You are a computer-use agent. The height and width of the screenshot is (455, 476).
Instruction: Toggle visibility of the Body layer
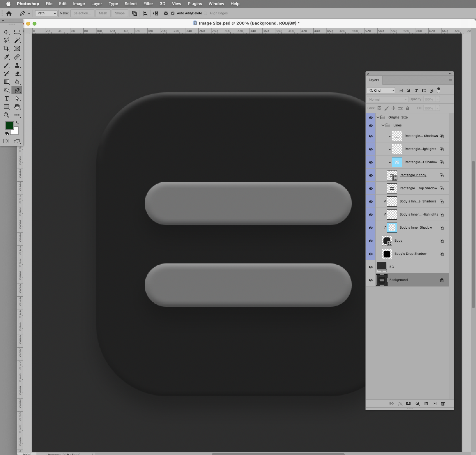click(x=371, y=241)
